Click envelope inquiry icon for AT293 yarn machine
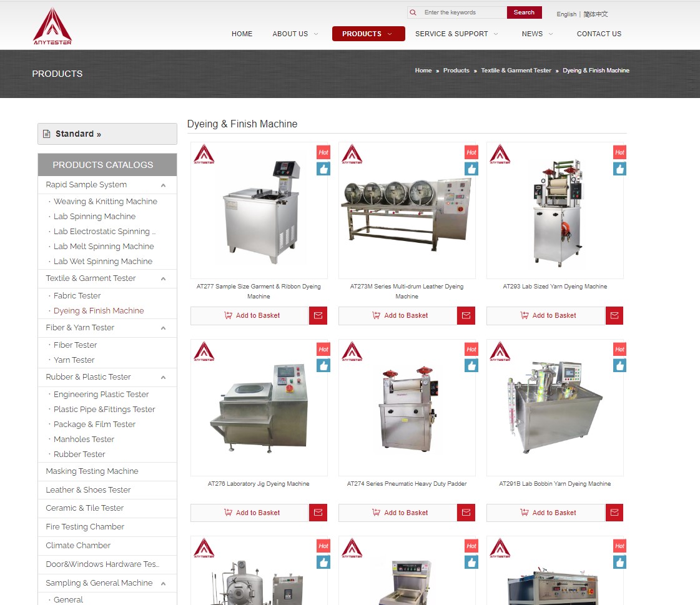 coord(614,316)
